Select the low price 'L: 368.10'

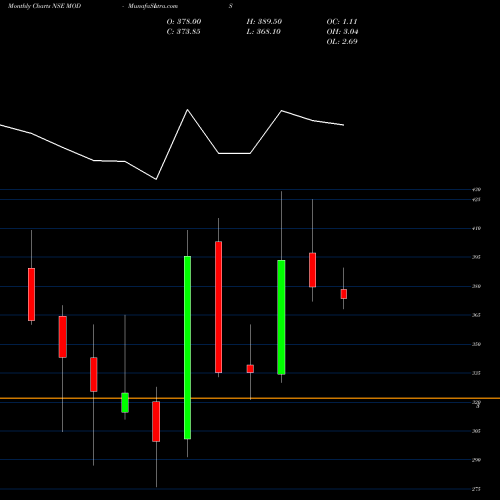pos(264,32)
